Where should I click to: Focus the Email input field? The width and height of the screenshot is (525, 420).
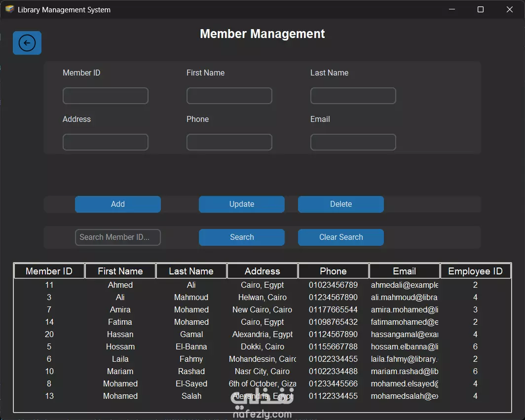pyautogui.click(x=353, y=142)
